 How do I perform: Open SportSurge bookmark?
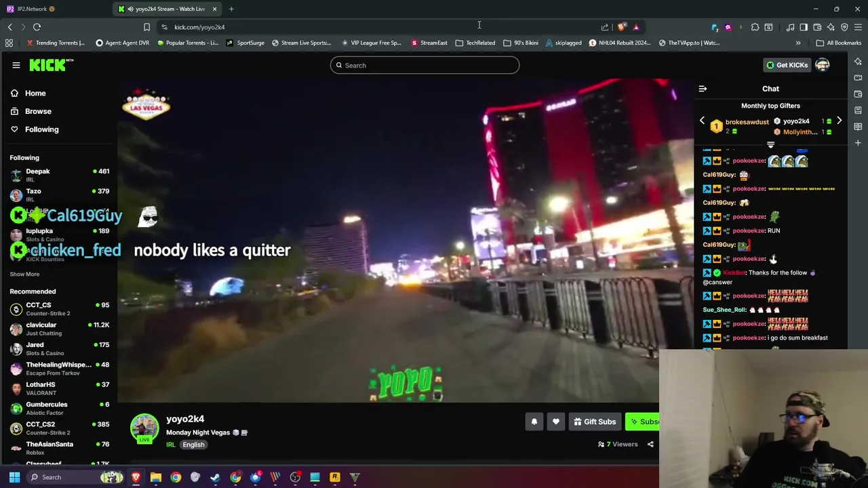click(x=245, y=43)
